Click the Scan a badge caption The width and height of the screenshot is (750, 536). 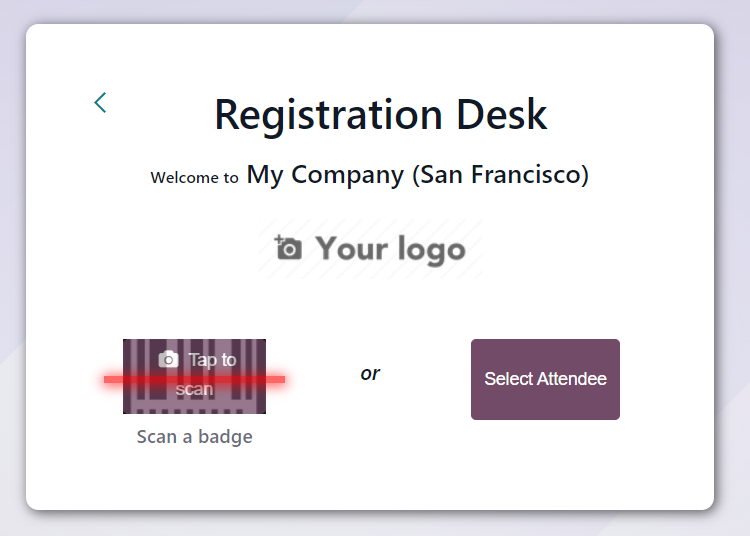coord(195,437)
